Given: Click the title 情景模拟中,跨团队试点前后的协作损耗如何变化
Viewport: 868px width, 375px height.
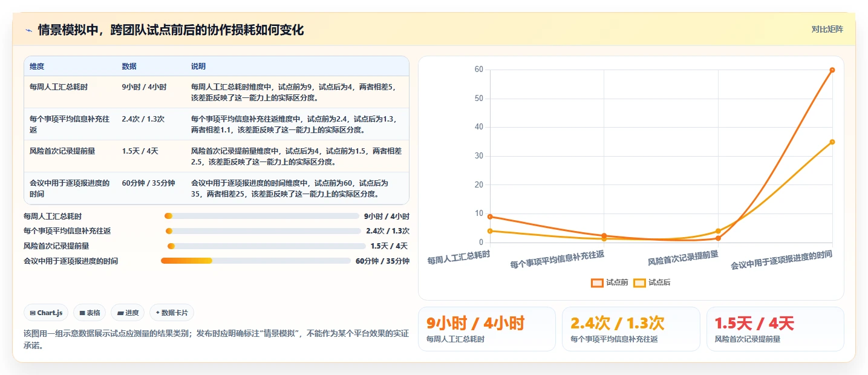Looking at the screenshot, I should coord(171,30).
